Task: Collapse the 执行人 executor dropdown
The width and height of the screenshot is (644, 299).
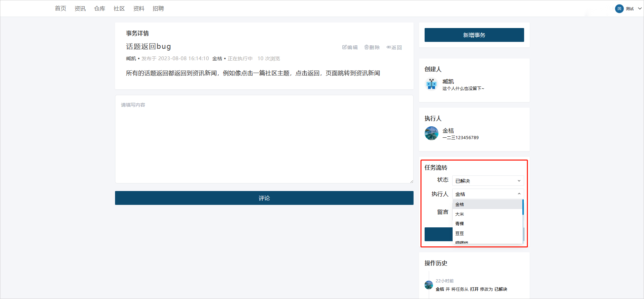Action: [519, 194]
